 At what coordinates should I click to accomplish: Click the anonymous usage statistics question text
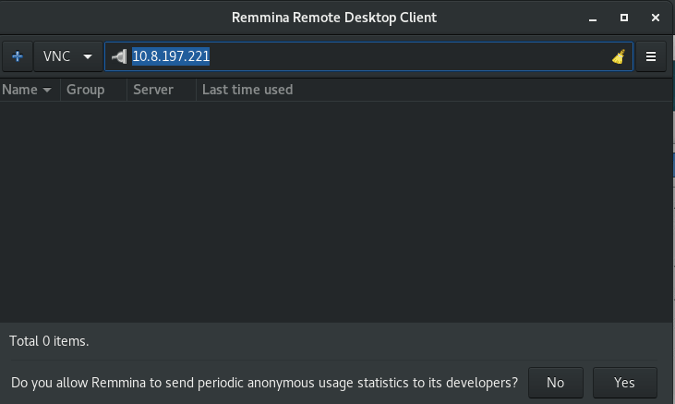(264, 382)
